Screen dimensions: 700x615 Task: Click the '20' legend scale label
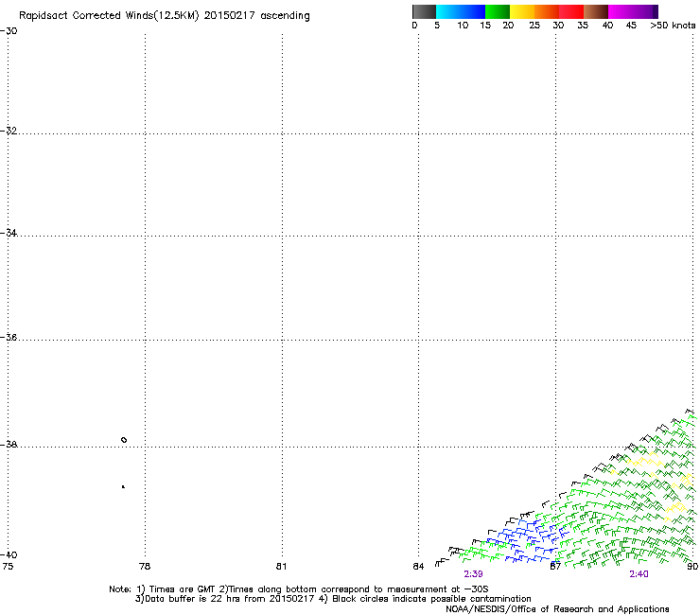(508, 26)
